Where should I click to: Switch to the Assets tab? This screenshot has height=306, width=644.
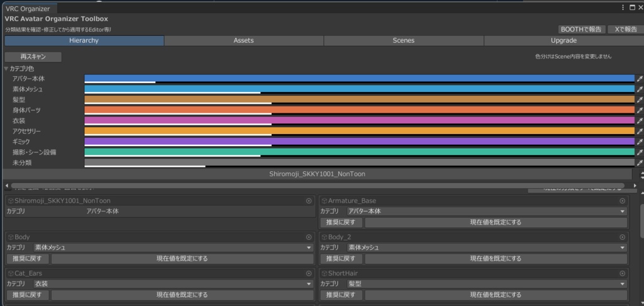coord(243,41)
